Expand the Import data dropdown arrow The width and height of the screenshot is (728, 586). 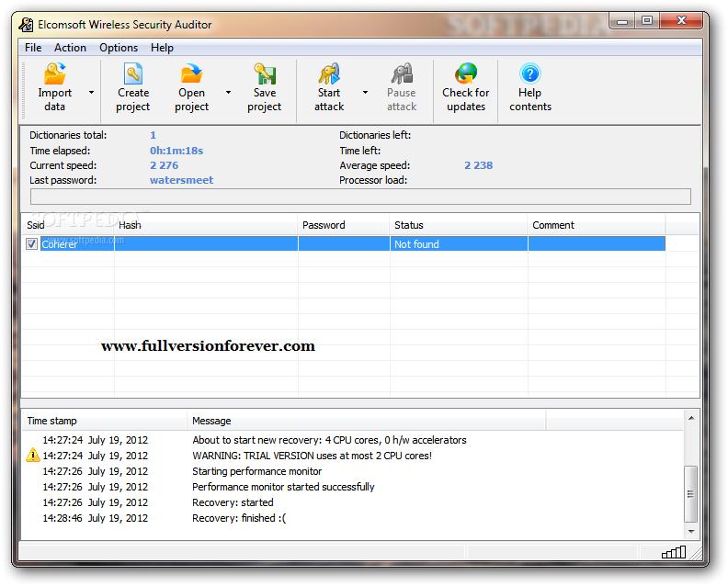coord(92,93)
